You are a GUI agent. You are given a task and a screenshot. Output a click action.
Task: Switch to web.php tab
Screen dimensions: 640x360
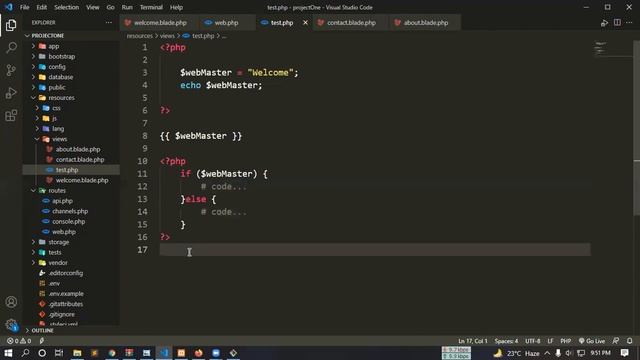227,22
